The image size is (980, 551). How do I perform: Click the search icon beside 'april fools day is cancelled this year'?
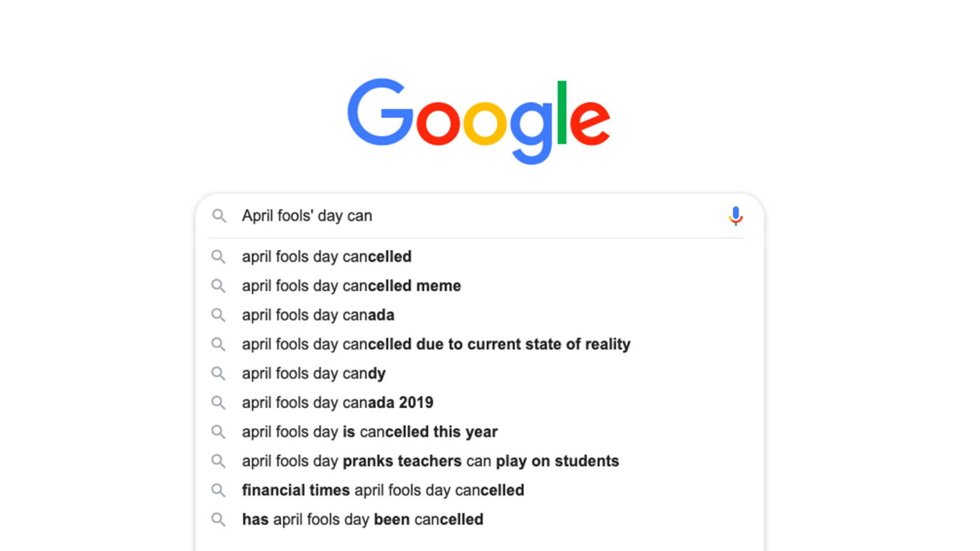(x=219, y=432)
